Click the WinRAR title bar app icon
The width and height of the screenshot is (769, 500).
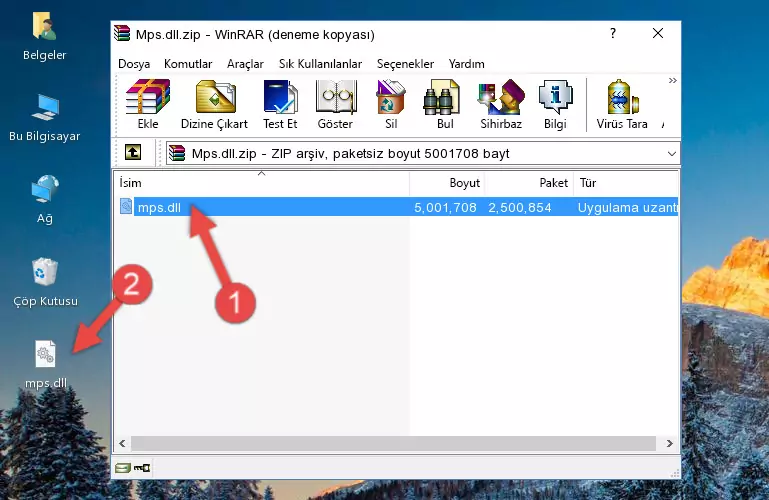click(122, 34)
